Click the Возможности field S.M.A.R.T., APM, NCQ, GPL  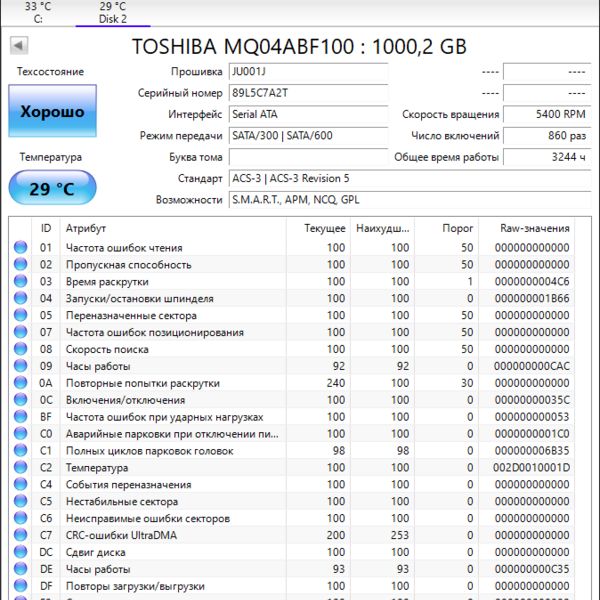(x=410, y=200)
